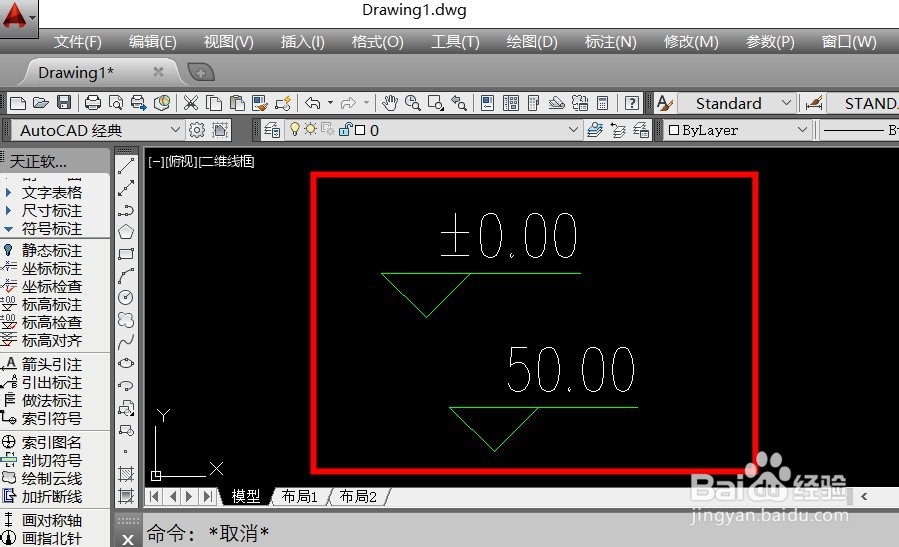This screenshot has width=899, height=547.
Task: Open Layer Properties Manager
Action: [272, 130]
